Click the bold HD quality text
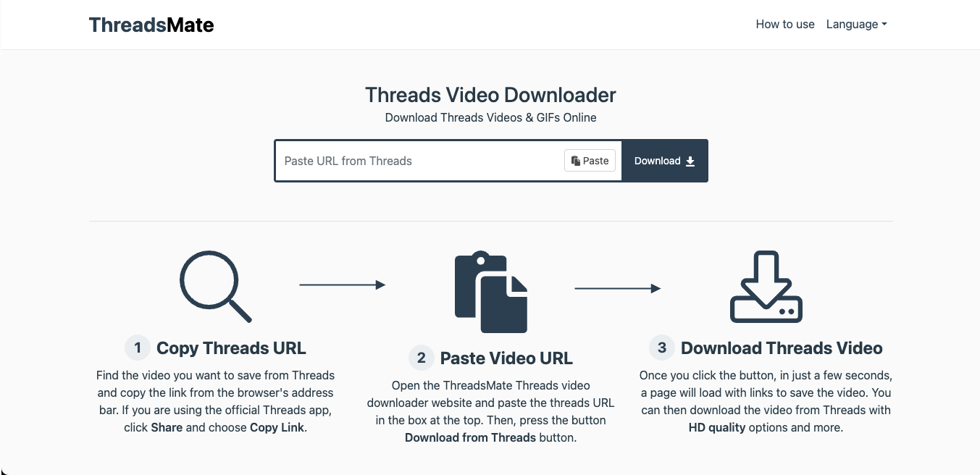This screenshot has width=980, height=475. pyautogui.click(x=717, y=427)
